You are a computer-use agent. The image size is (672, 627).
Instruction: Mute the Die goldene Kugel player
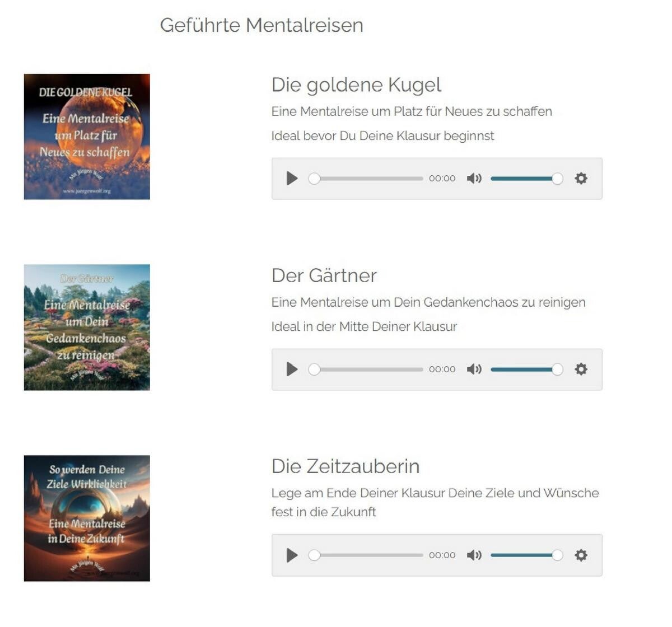474,179
